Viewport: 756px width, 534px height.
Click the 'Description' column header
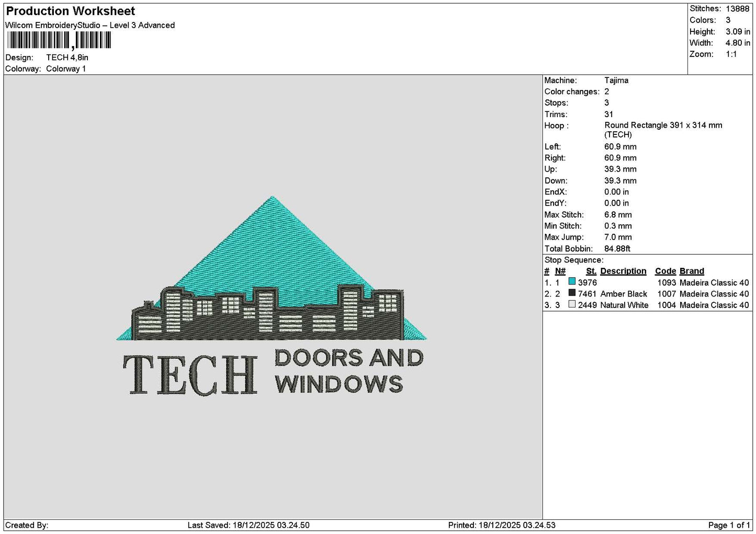pos(623,271)
